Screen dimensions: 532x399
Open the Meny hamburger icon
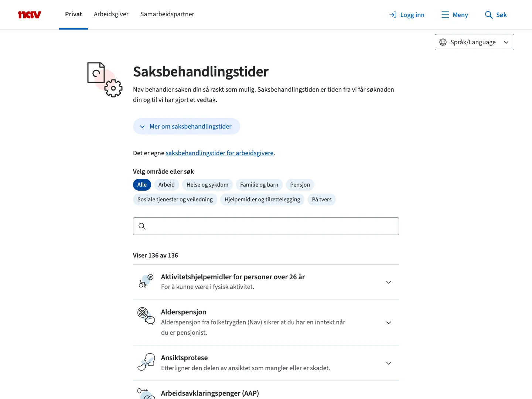pyautogui.click(x=445, y=15)
